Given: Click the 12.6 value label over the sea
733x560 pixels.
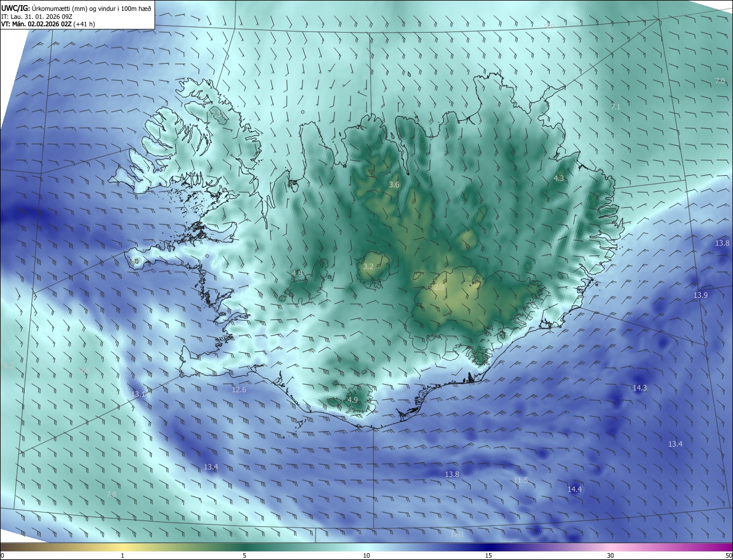Looking at the screenshot, I should tap(239, 389).
